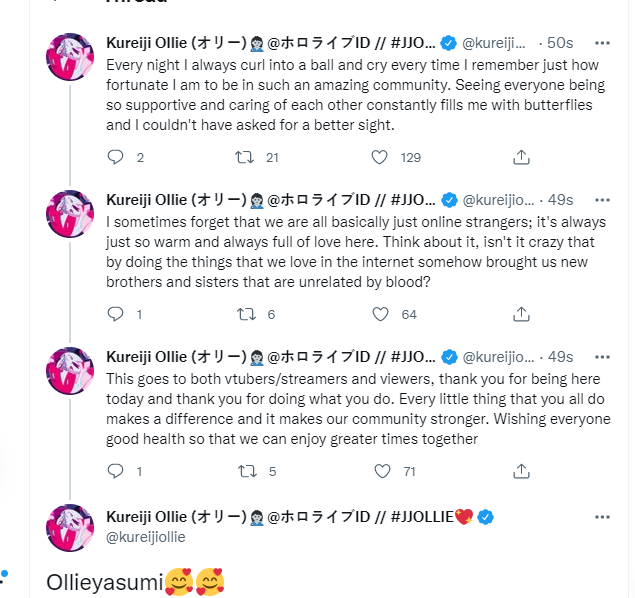Like the first tweet with 129 likes

point(380,157)
